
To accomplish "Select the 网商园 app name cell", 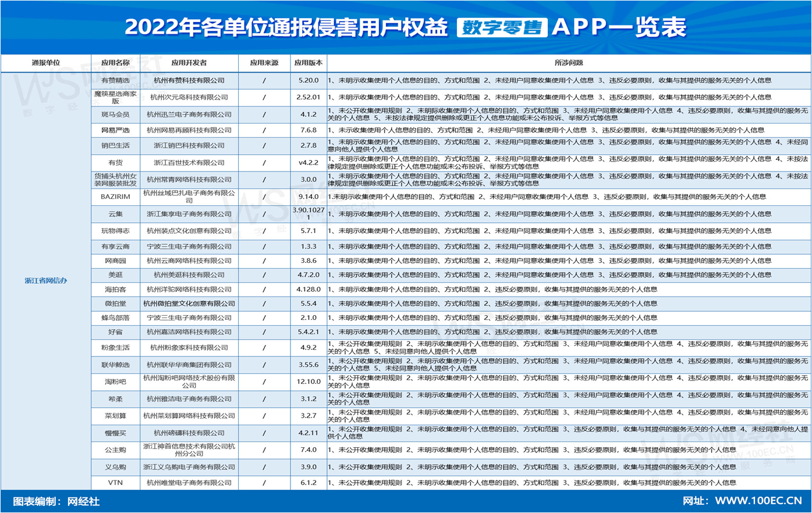I will (115, 261).
